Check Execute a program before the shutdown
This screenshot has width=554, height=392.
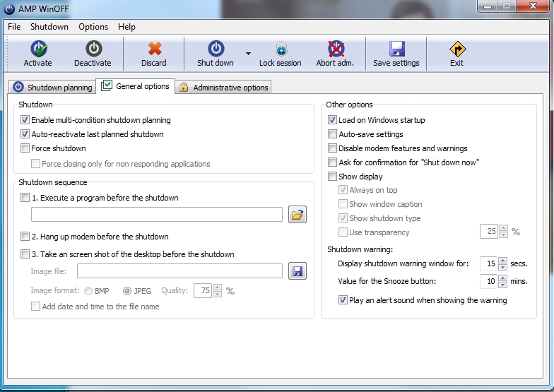point(25,198)
